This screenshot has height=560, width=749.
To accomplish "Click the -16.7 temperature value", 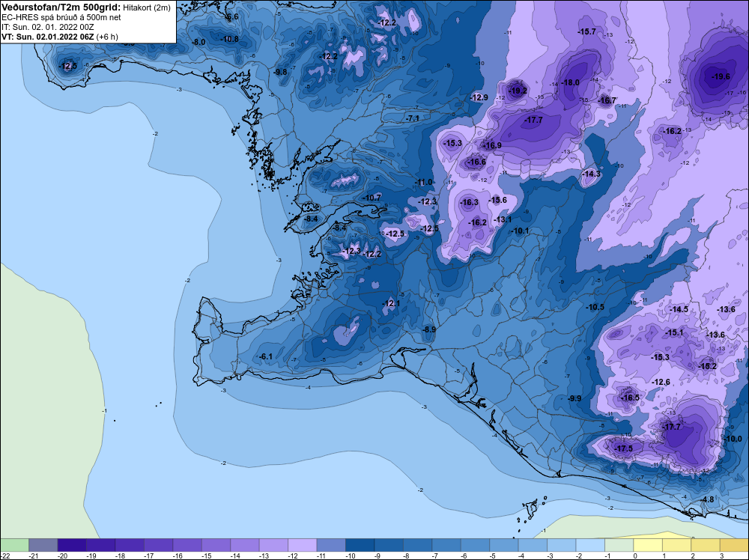I will (607, 100).
